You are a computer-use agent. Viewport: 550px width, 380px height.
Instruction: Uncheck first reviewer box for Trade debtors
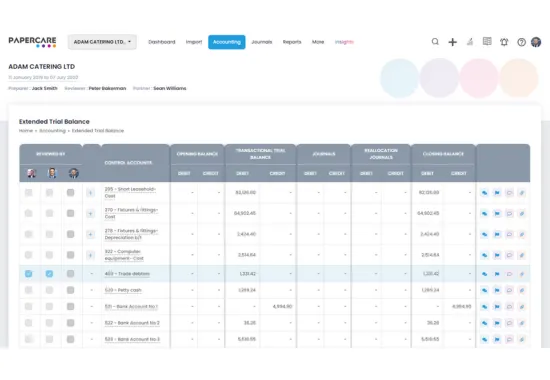(28, 274)
